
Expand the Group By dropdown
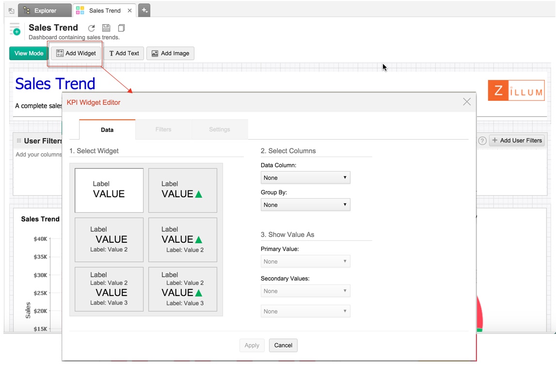click(x=305, y=205)
